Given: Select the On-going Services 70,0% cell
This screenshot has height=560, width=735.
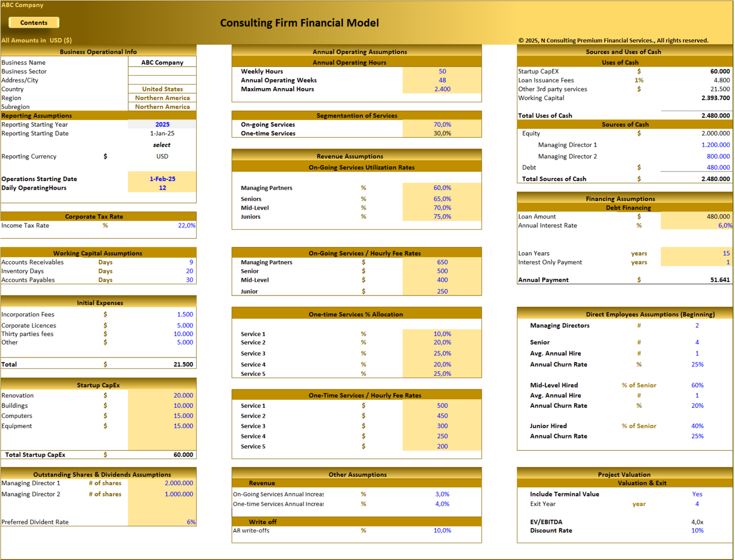Looking at the screenshot, I should click(x=442, y=125).
